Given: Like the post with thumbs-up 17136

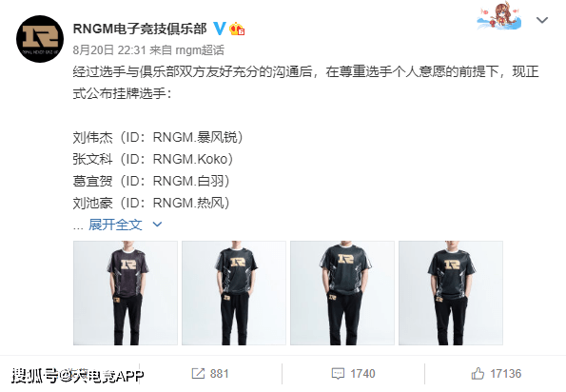Looking at the screenshot, I should point(478,374).
